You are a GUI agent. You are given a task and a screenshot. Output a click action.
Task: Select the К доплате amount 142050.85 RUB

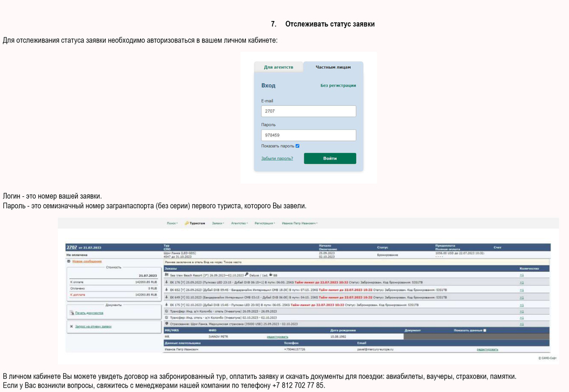[x=146, y=295]
